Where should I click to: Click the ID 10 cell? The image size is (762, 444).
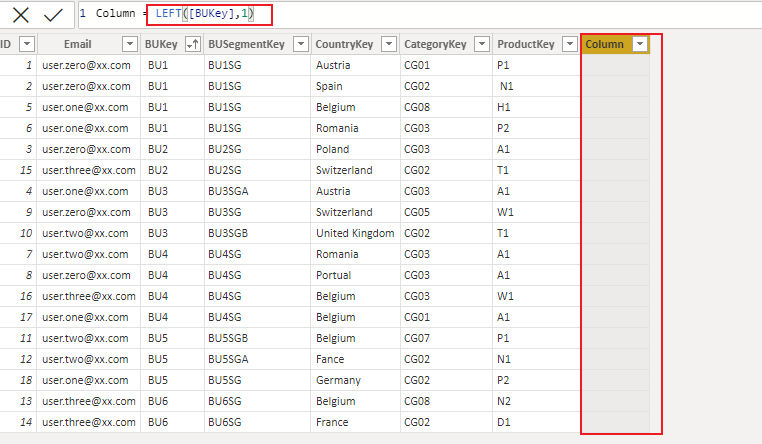tap(18, 233)
